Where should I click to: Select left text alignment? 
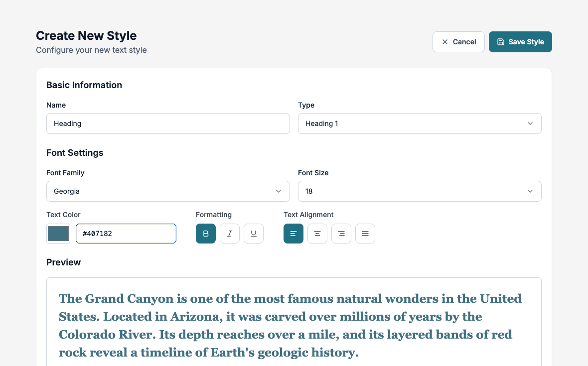pyautogui.click(x=293, y=234)
